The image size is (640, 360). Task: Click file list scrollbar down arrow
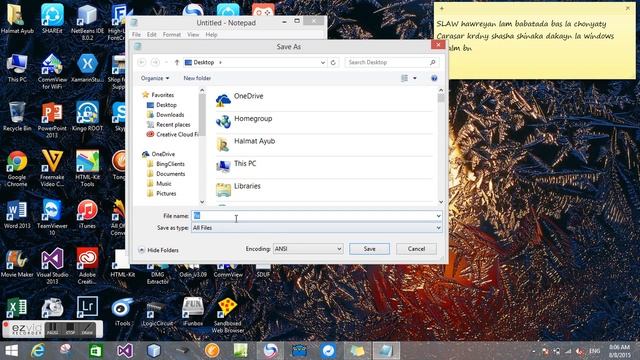coord(441,202)
